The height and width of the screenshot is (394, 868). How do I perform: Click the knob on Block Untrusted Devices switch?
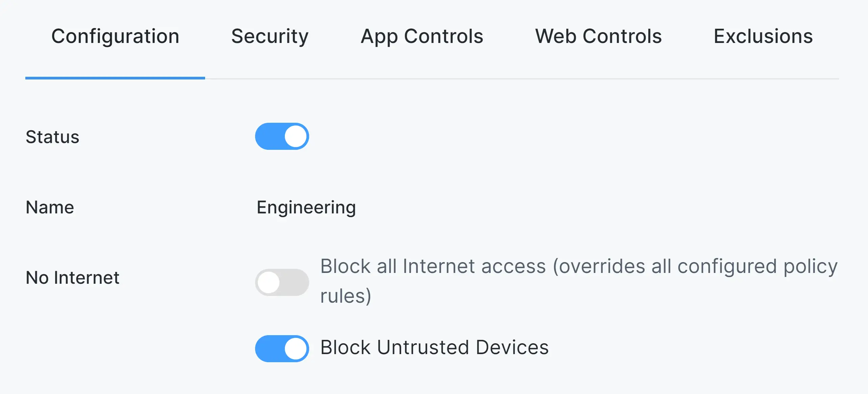(x=296, y=348)
